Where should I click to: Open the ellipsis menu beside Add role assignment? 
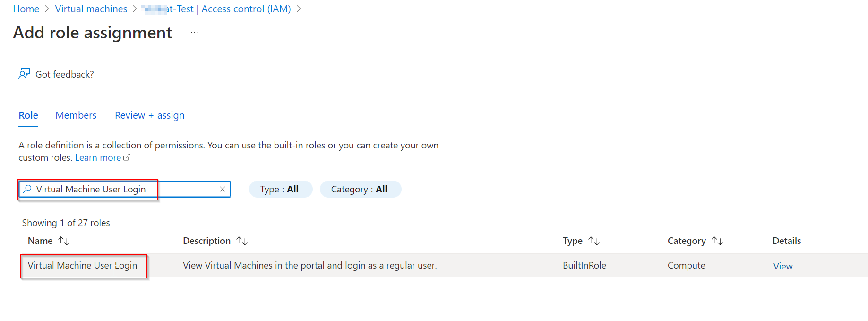point(195,33)
